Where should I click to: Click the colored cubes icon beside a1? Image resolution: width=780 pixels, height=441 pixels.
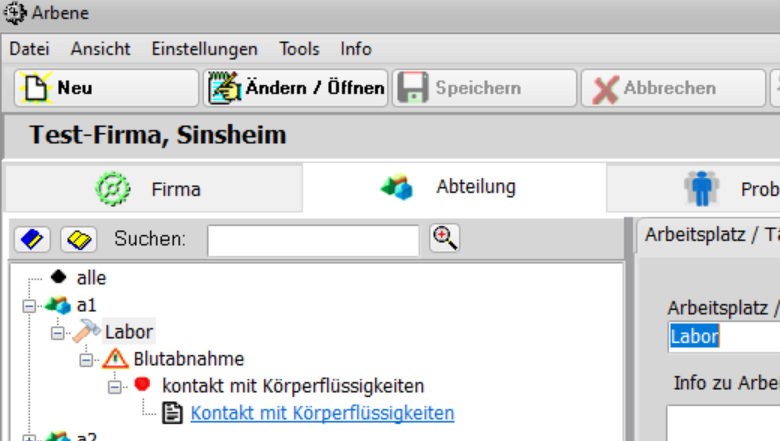point(58,304)
